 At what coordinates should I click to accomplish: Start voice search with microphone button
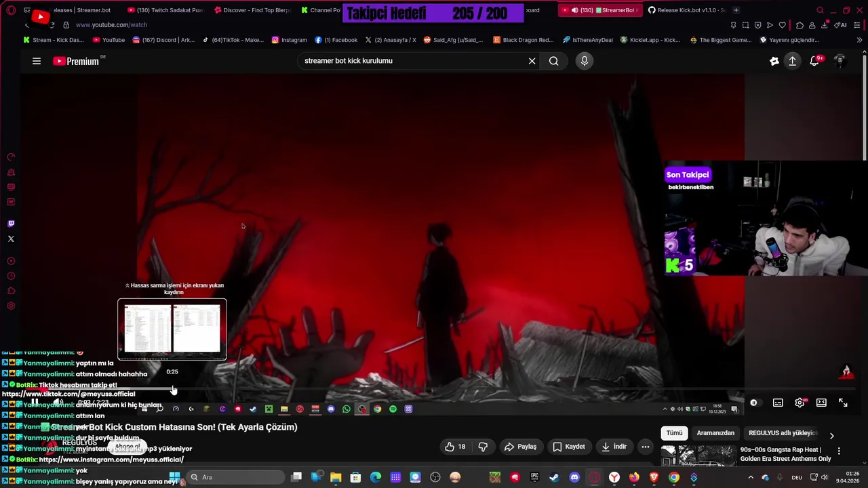pyautogui.click(x=584, y=61)
